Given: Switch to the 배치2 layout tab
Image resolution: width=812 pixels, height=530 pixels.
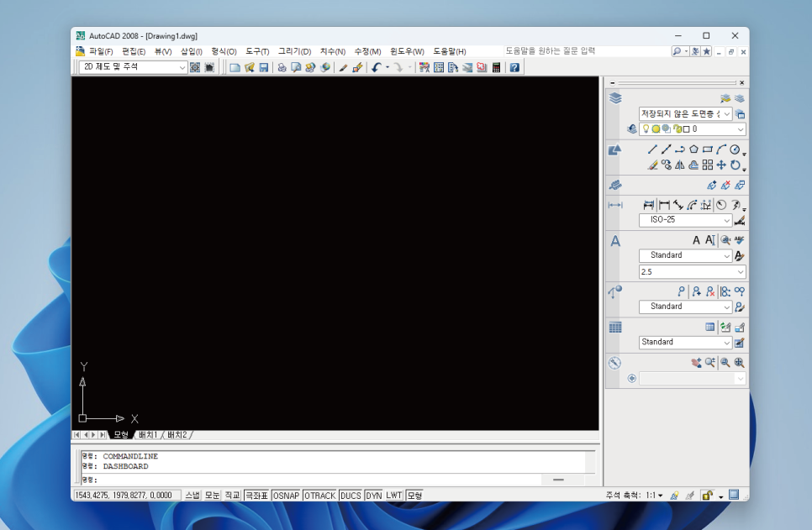Looking at the screenshot, I should [x=177, y=435].
